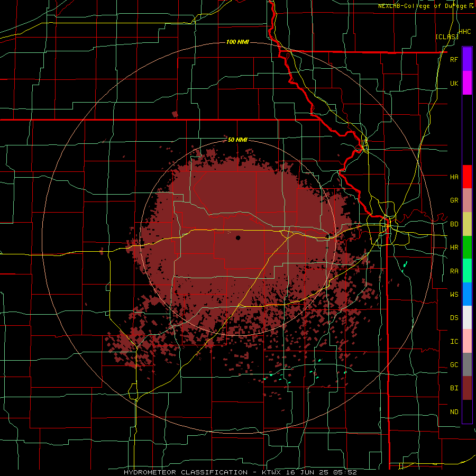This screenshot has width=476, height=476.
Task: Click the WS legend label
Action: 454,294
